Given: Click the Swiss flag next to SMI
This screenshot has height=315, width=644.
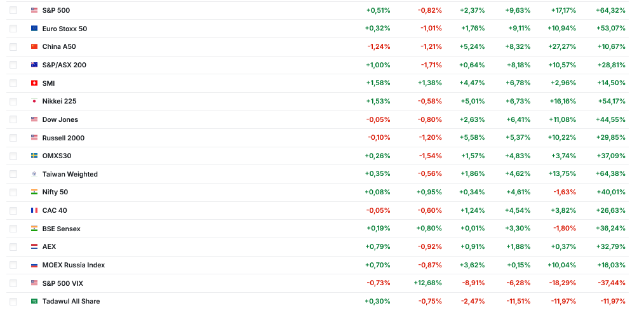Looking at the screenshot, I should (x=34, y=83).
